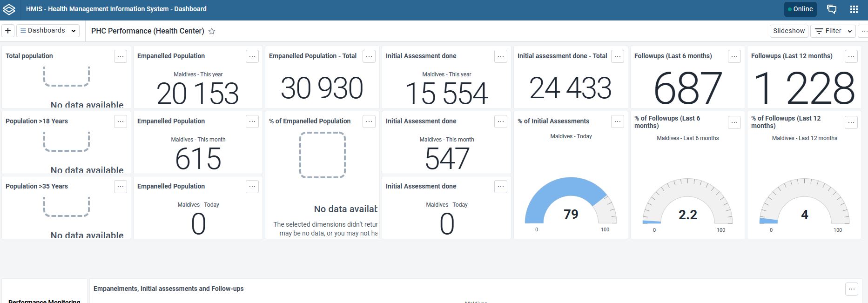Image resolution: width=868 pixels, height=303 pixels.
Task: Expand the Dashboards dropdown
Action: point(48,31)
